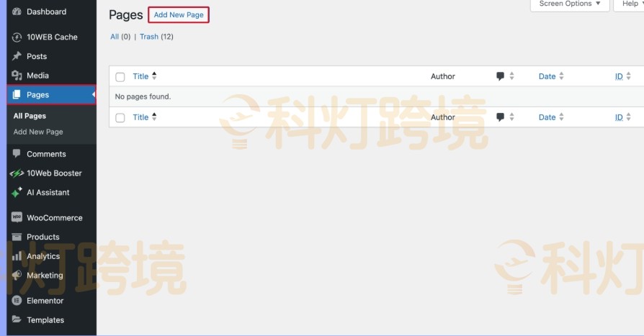The width and height of the screenshot is (644, 336).
Task: Click Date column link in header
Action: click(547, 76)
